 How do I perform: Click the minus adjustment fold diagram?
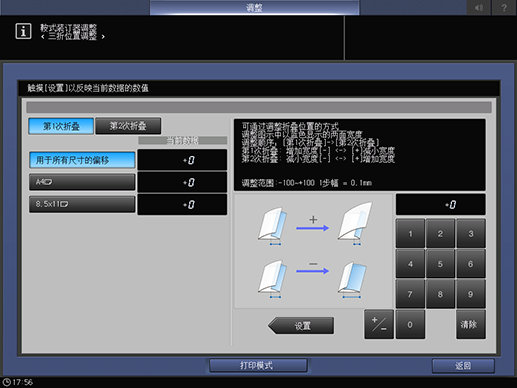point(313,279)
